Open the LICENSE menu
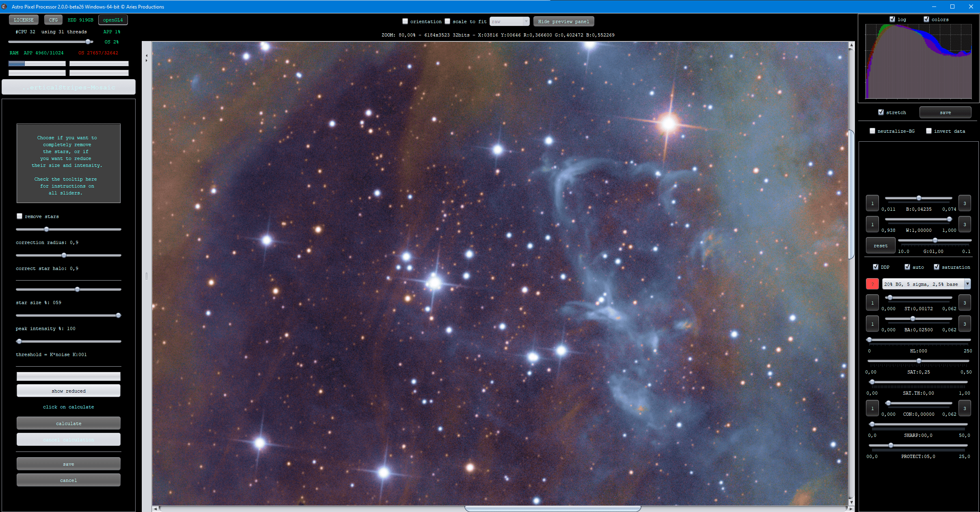Image resolution: width=980 pixels, height=512 pixels. 24,20
